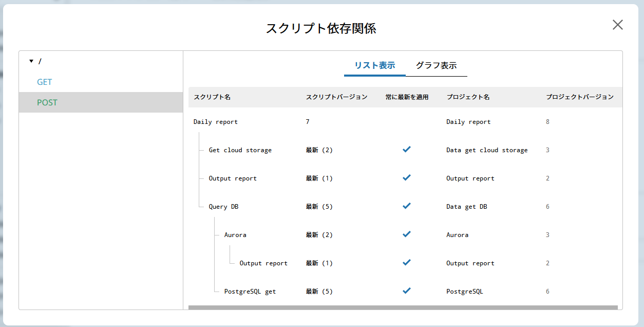Select the Aurora script entry

click(235, 235)
